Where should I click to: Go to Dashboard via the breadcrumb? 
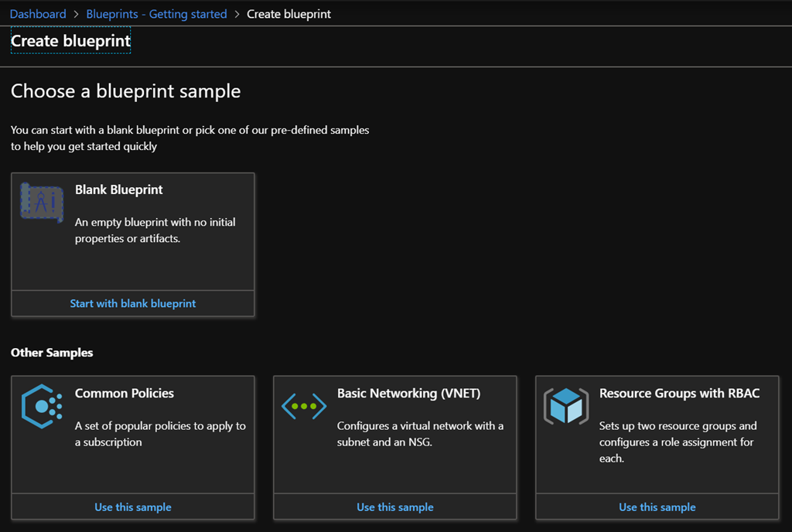38,14
